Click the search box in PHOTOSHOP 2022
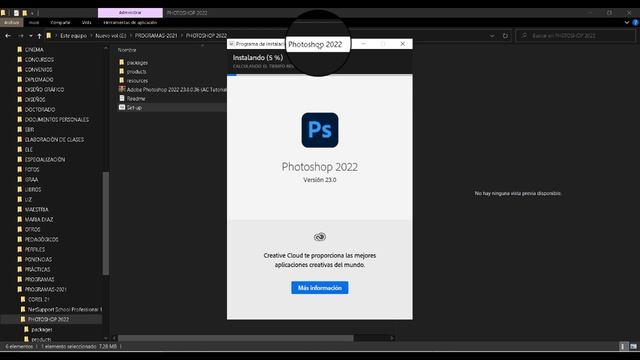 click(x=576, y=36)
